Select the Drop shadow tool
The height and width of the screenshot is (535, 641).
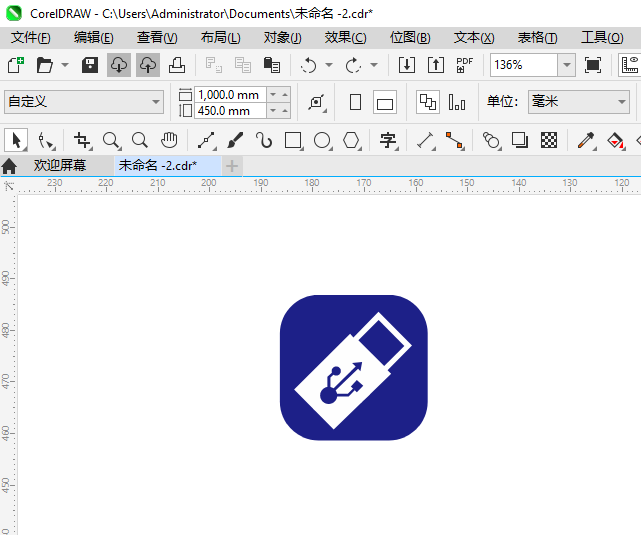(520, 141)
